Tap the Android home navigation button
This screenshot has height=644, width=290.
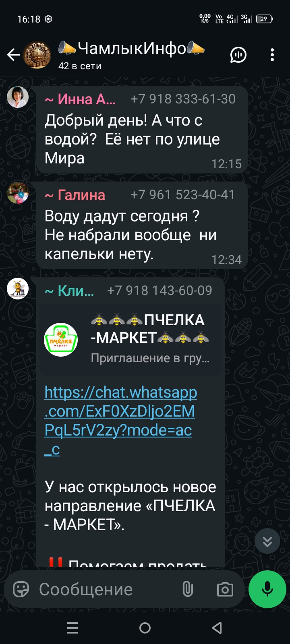point(145,628)
